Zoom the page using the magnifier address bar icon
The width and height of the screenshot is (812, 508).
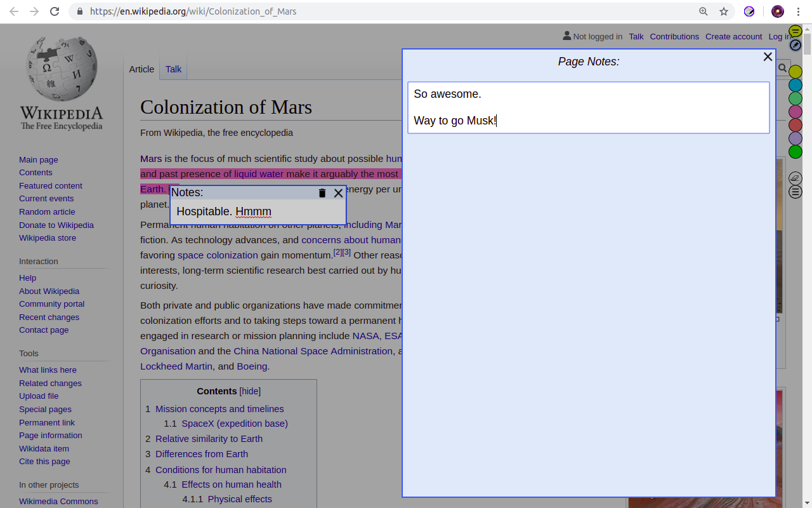704,11
